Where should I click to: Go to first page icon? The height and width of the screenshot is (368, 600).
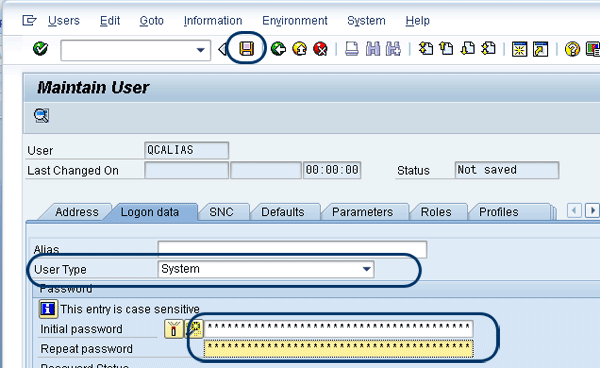pos(426,49)
